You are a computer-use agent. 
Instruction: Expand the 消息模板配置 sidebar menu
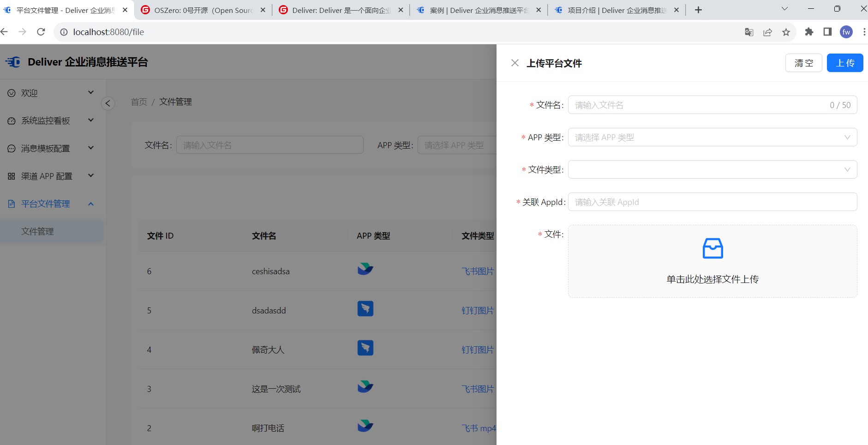pyautogui.click(x=51, y=148)
